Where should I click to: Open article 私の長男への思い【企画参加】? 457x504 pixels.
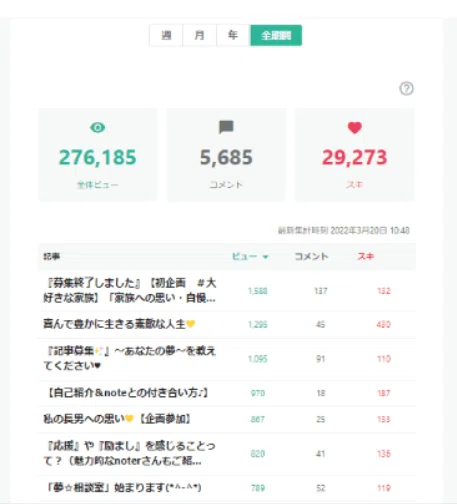click(117, 419)
